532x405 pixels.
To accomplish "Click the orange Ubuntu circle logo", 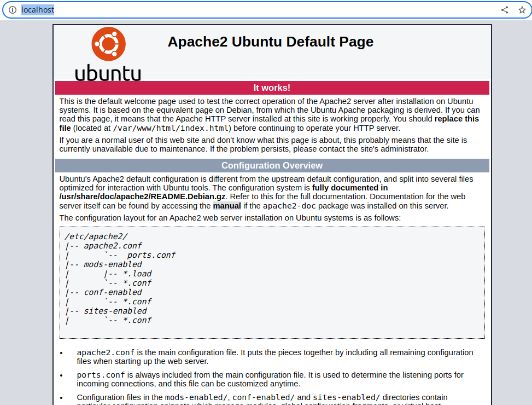I will [x=108, y=44].
